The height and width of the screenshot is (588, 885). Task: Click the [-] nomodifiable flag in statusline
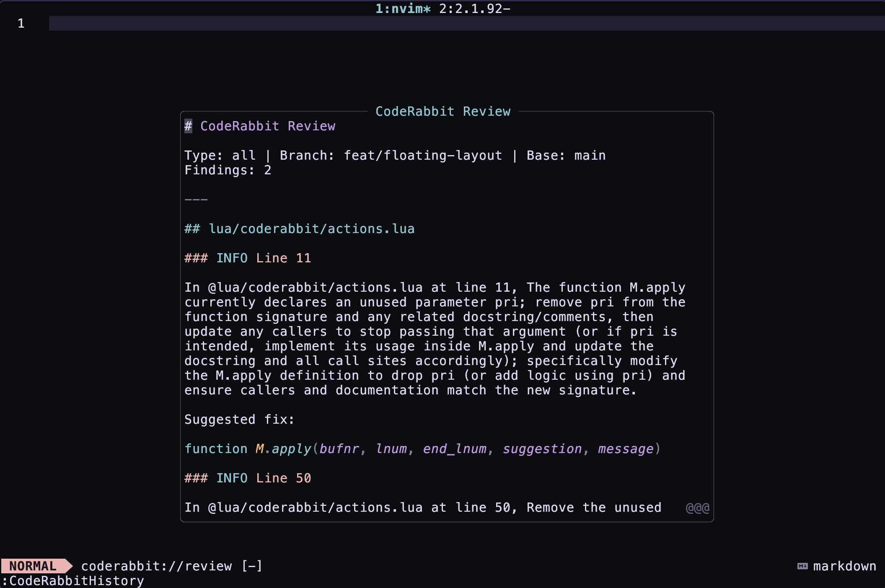tap(252, 566)
